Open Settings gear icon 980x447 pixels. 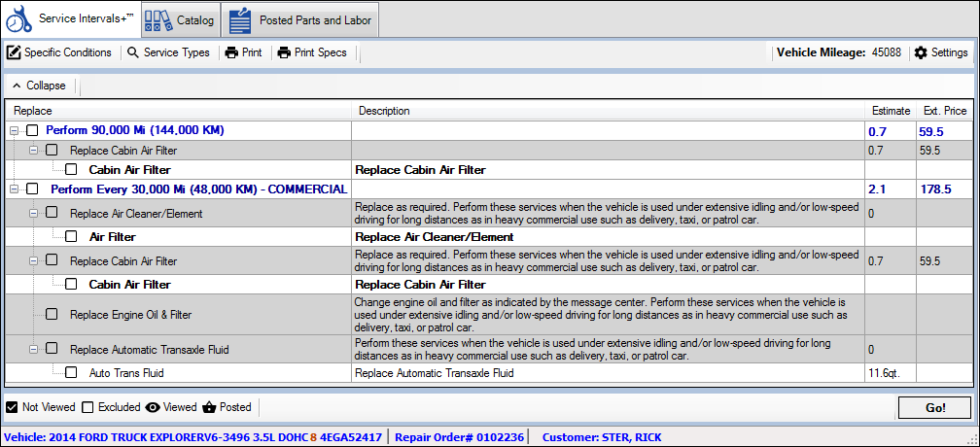[x=921, y=52]
